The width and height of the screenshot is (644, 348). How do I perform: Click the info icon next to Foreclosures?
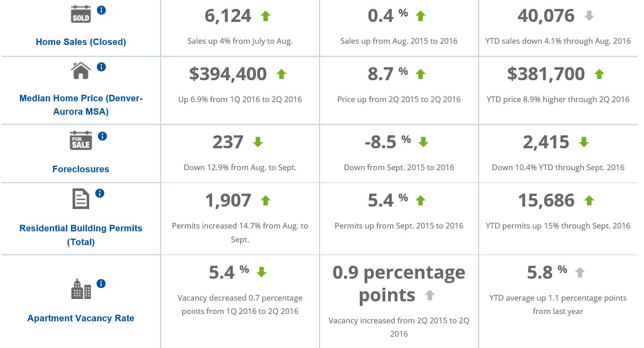coord(102,136)
